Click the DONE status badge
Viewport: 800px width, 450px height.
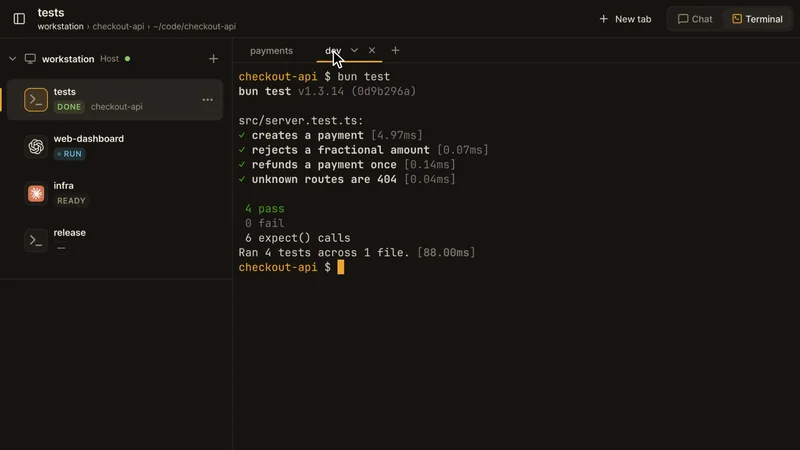click(69, 107)
